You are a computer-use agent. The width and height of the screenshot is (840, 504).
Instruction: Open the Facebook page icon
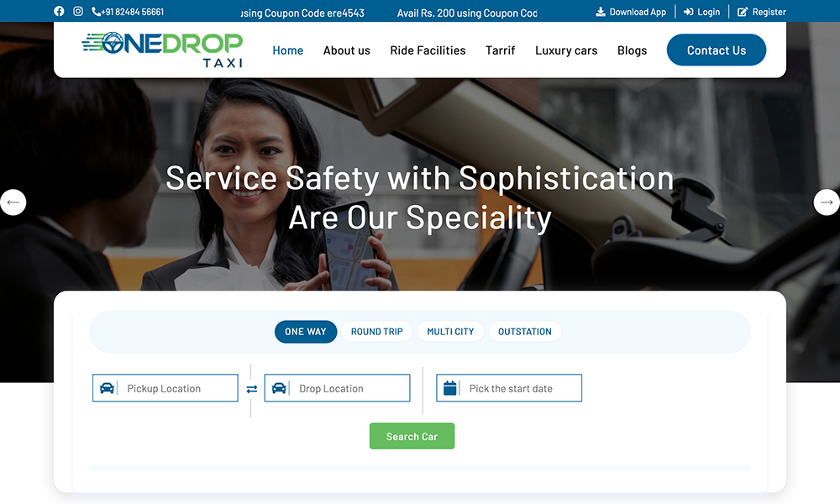pos(59,11)
